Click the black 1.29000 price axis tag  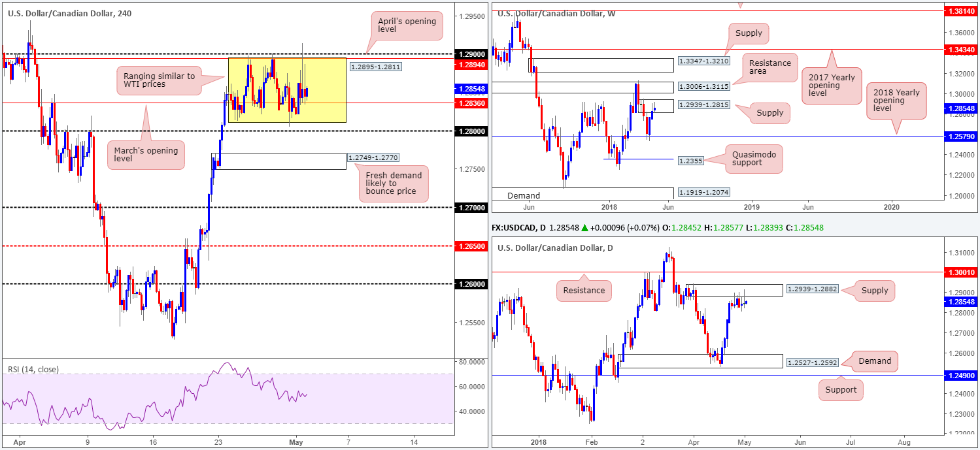pos(471,54)
